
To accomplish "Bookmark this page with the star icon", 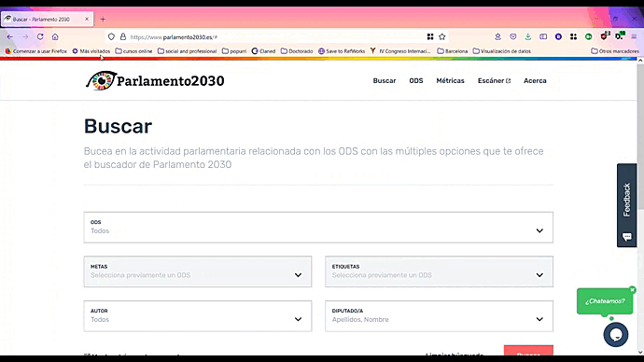I will 441,36.
